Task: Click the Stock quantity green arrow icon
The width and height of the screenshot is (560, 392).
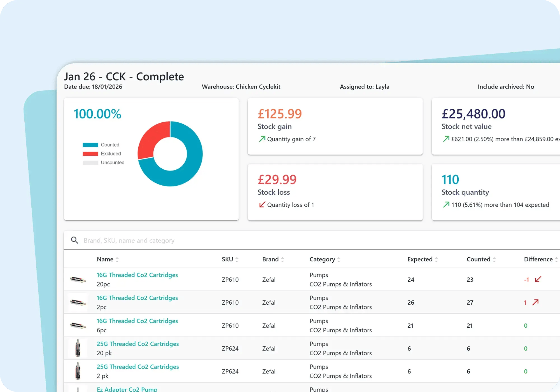Action: [x=446, y=205]
